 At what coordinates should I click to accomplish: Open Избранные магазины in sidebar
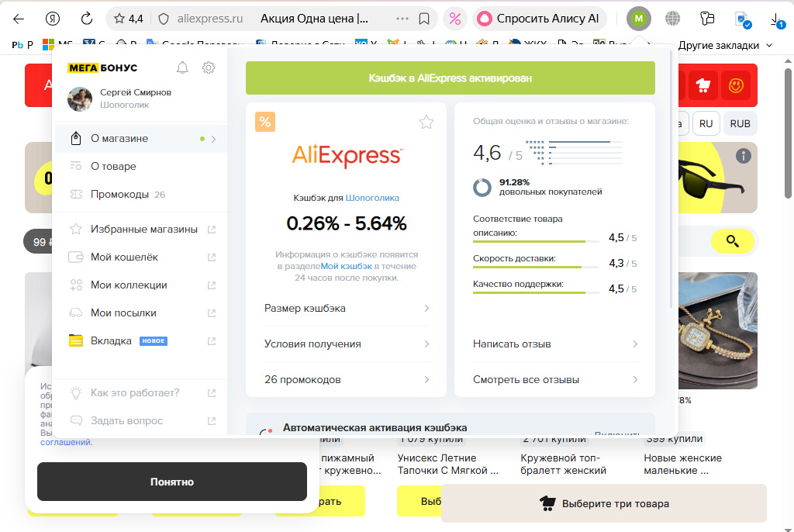141,229
